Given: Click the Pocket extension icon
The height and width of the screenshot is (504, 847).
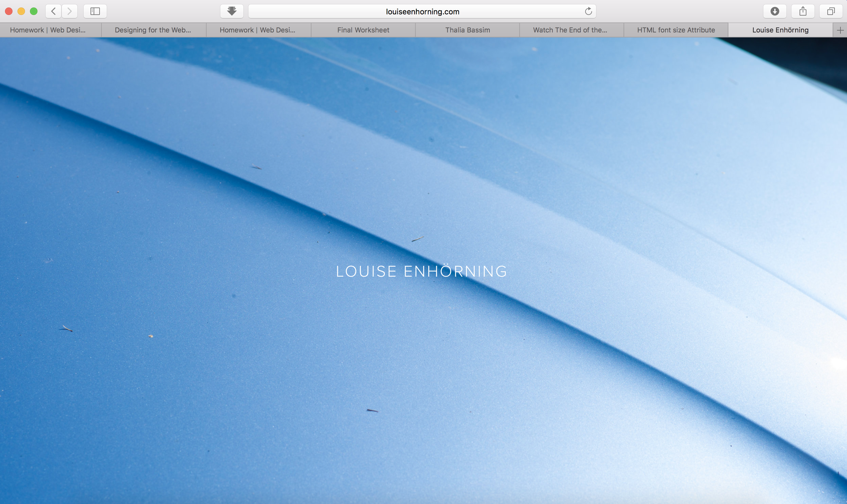Looking at the screenshot, I should (x=232, y=11).
